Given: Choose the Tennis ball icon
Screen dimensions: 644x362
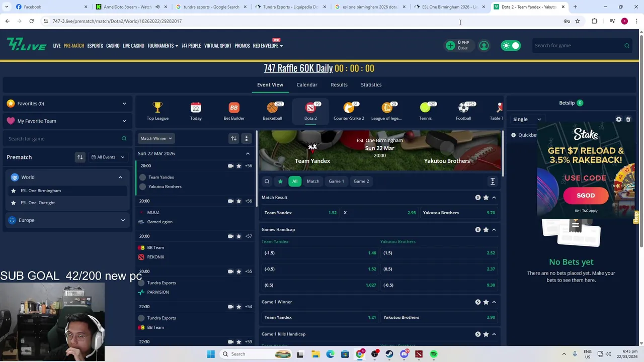Looking at the screenshot, I should [425, 111].
